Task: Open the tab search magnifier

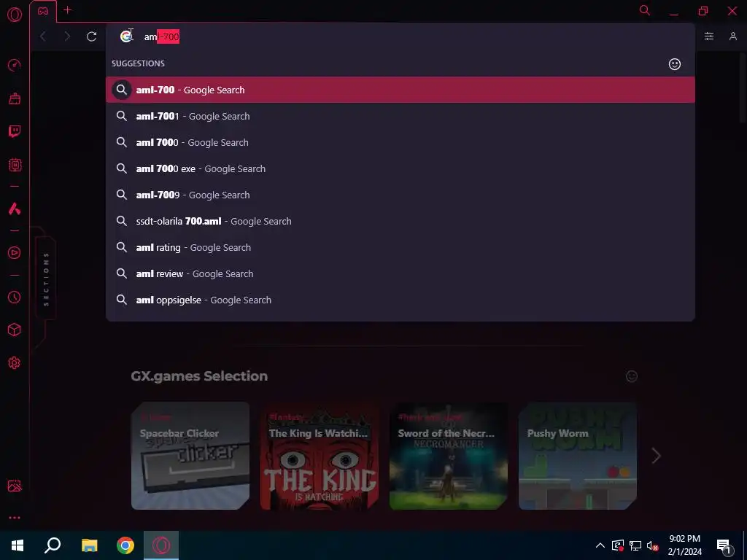Action: tap(645, 10)
